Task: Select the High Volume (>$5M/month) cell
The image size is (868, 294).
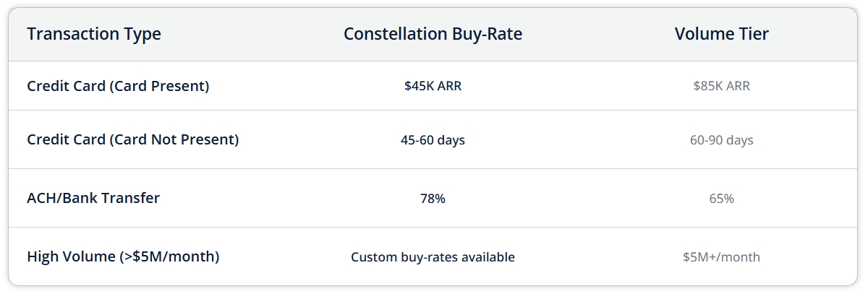Action: coord(123,256)
